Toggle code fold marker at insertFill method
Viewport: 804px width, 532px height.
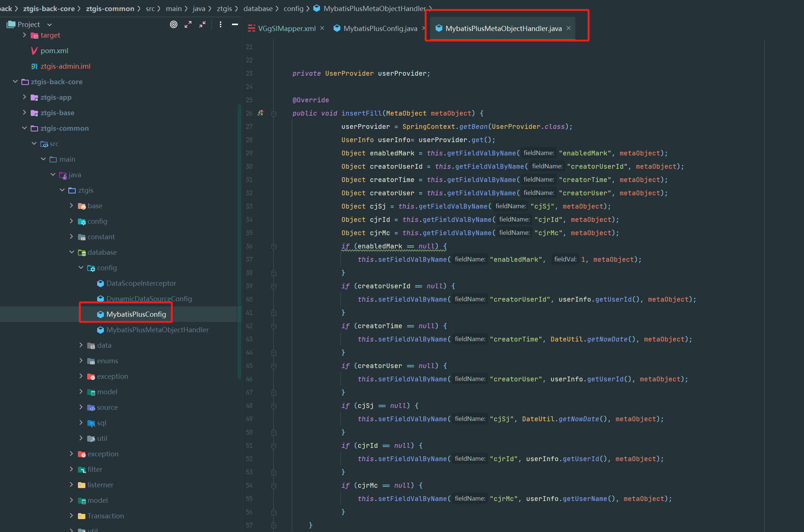click(274, 114)
